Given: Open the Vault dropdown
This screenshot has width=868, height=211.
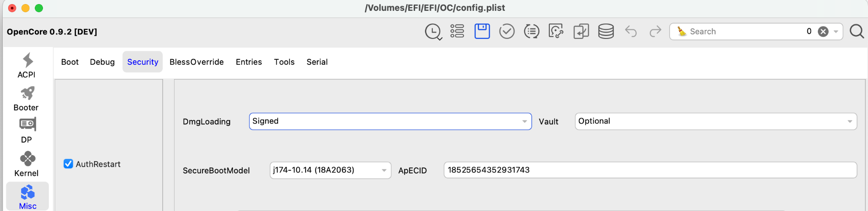Looking at the screenshot, I should (x=849, y=121).
